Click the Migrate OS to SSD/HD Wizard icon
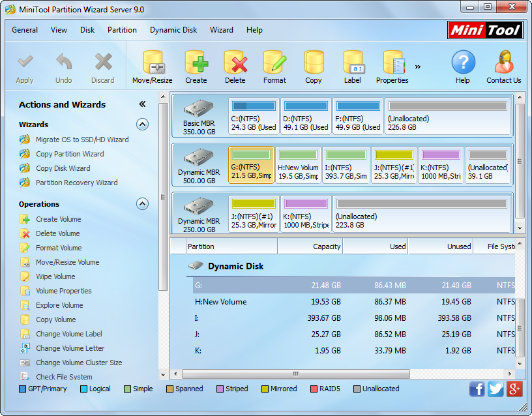532x416 pixels. [25, 140]
